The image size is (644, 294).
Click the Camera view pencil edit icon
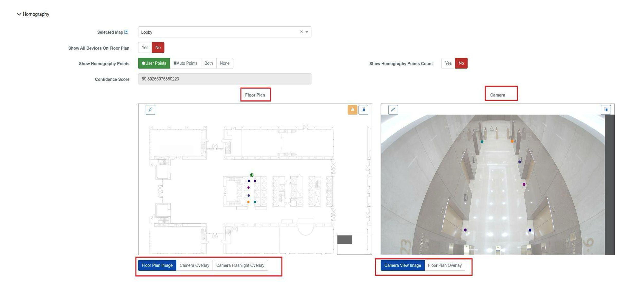[393, 110]
